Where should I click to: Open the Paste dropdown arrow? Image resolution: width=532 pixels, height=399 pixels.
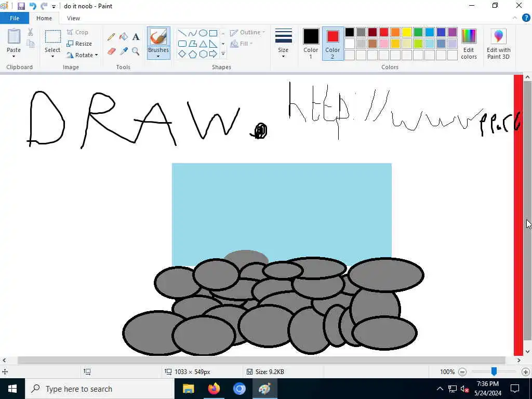pyautogui.click(x=14, y=56)
